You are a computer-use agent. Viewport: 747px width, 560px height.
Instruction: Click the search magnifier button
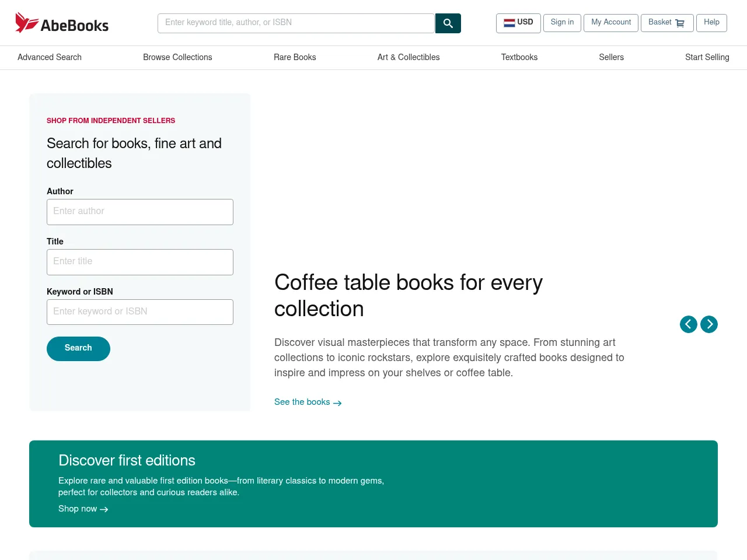(x=448, y=23)
